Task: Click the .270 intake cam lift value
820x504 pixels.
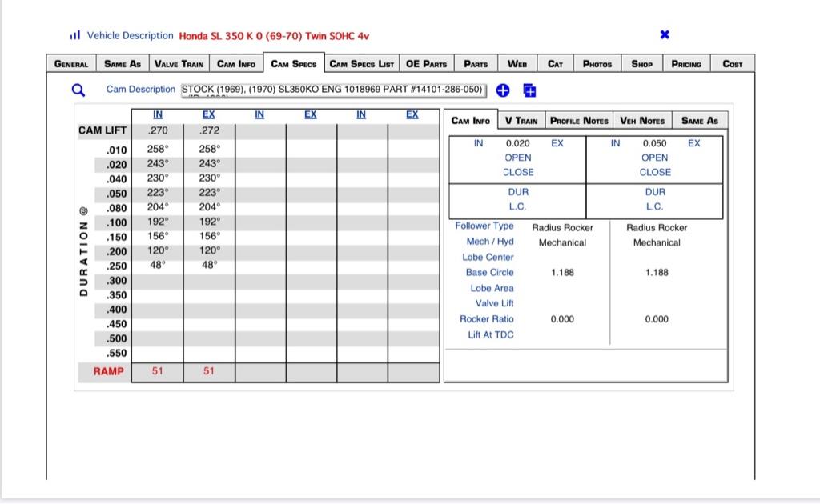Action: pos(158,130)
